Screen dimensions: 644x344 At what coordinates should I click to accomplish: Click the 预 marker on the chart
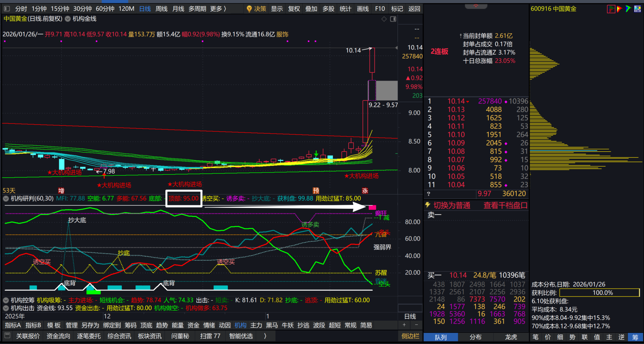[316, 191]
